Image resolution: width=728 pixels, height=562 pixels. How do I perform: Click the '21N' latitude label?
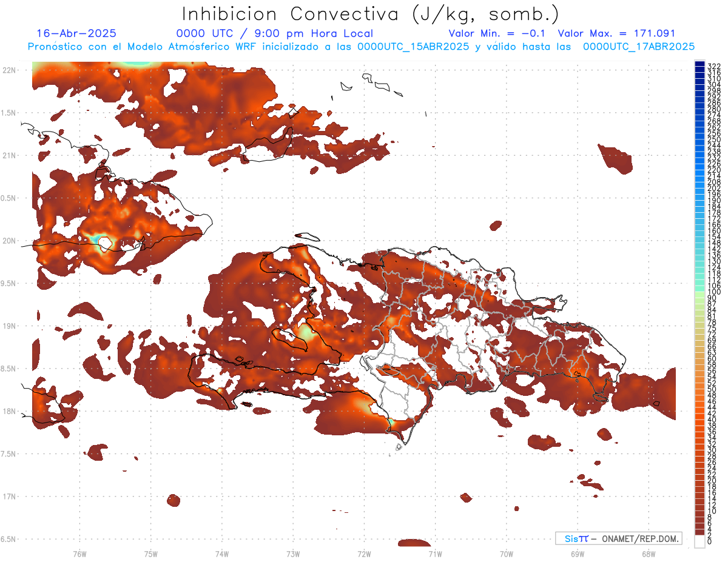click(8, 156)
